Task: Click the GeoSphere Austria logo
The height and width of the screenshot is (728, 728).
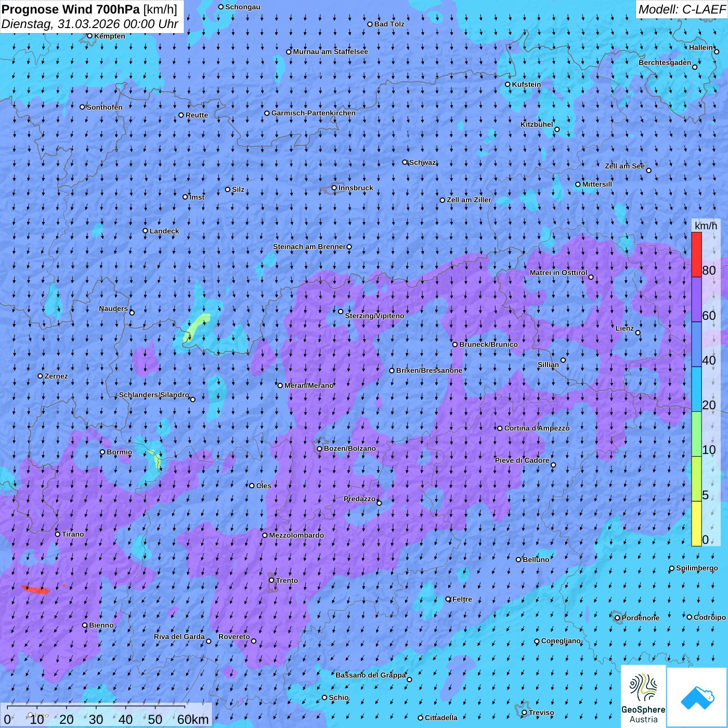Action: tap(643, 697)
